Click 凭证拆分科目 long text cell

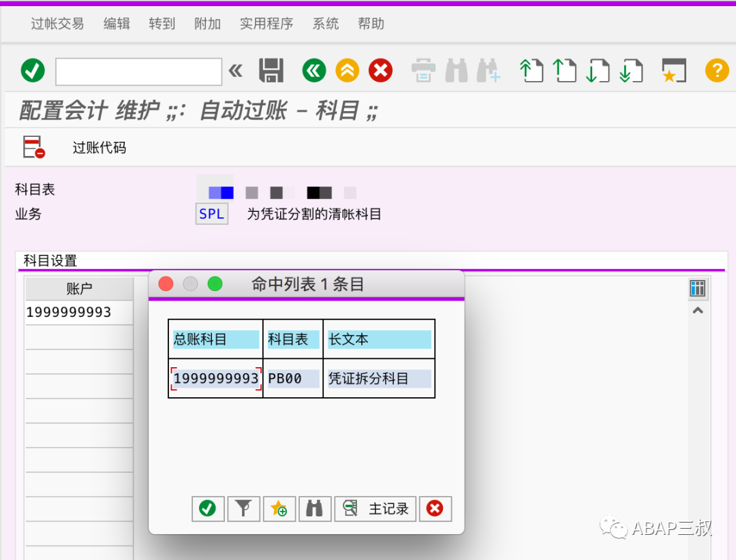380,378
